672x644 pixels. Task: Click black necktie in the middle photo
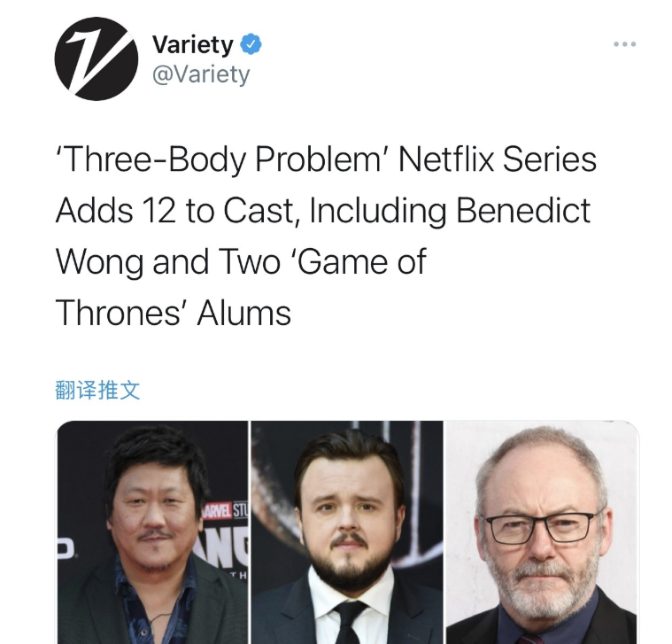[x=348, y=622]
